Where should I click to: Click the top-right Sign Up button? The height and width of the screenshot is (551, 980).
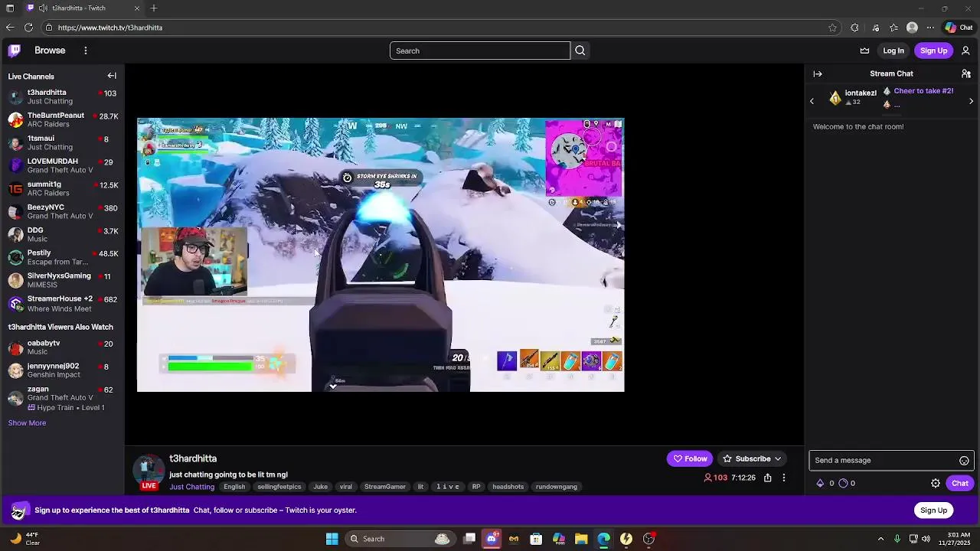pyautogui.click(x=933, y=51)
